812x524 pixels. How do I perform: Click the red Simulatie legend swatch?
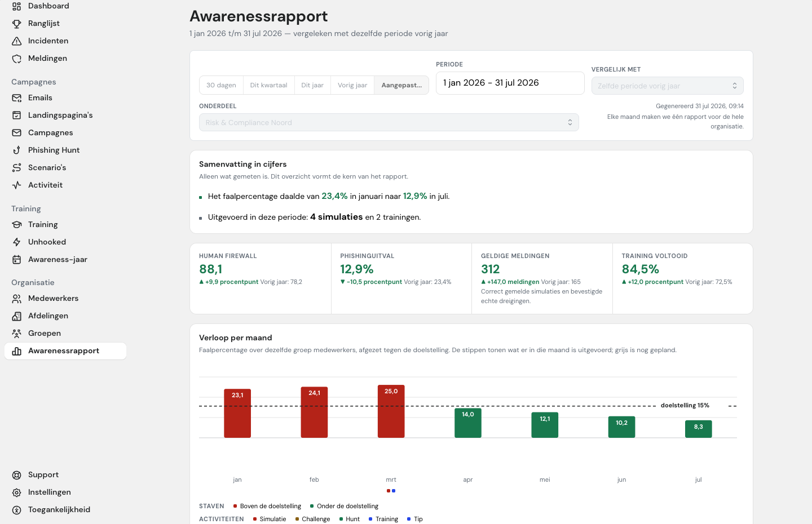255,519
